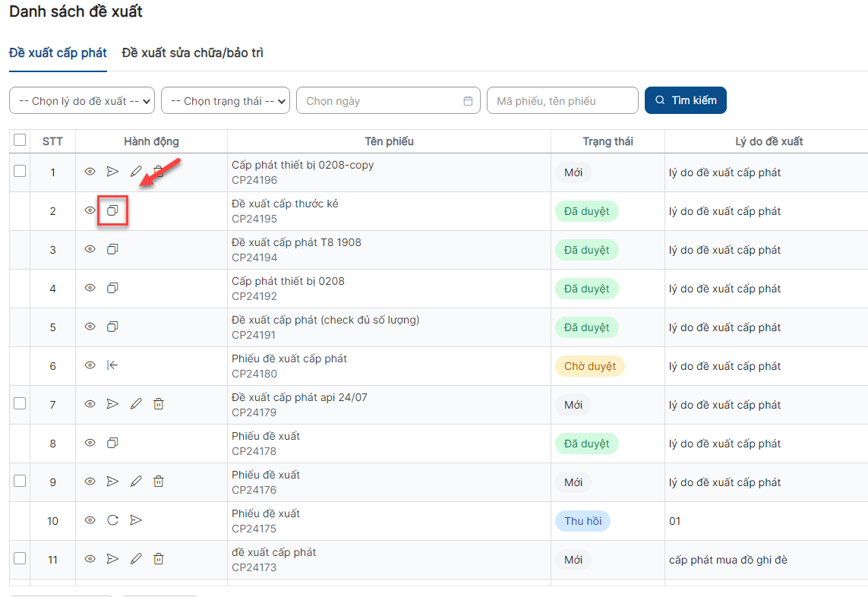This screenshot has width=868, height=597.
Task: Send proposal CP24179 with paper-plane icon
Action: point(112,404)
